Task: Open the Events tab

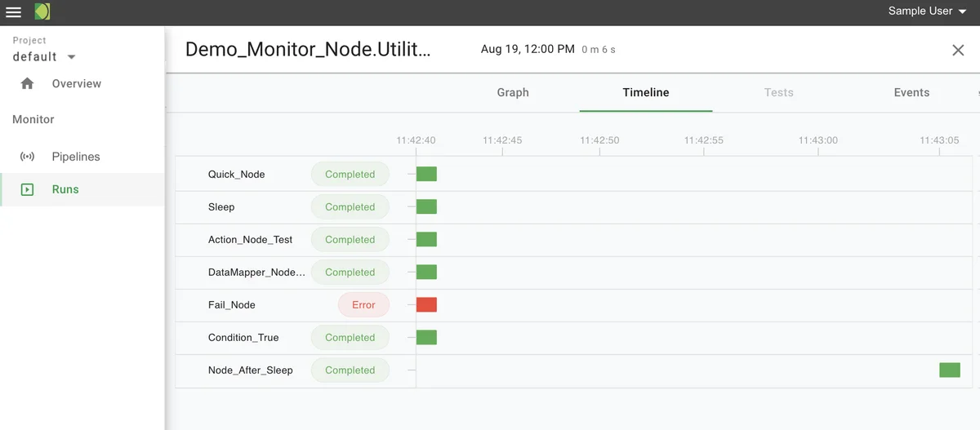Action: 911,92
